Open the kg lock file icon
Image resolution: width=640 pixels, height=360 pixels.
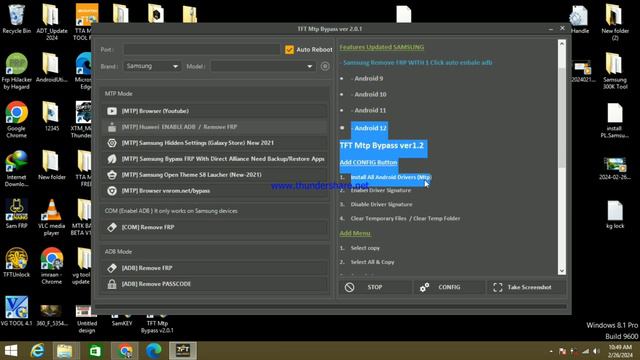(615, 214)
